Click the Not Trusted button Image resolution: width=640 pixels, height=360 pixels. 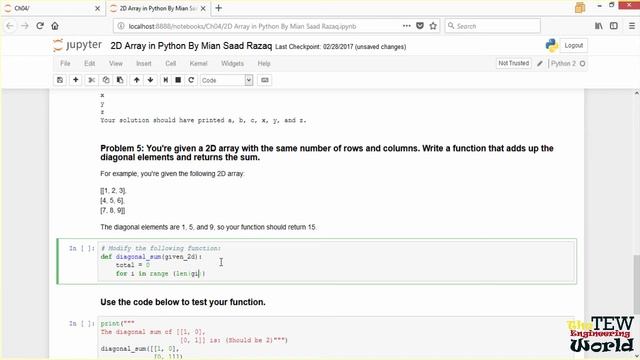point(513,63)
